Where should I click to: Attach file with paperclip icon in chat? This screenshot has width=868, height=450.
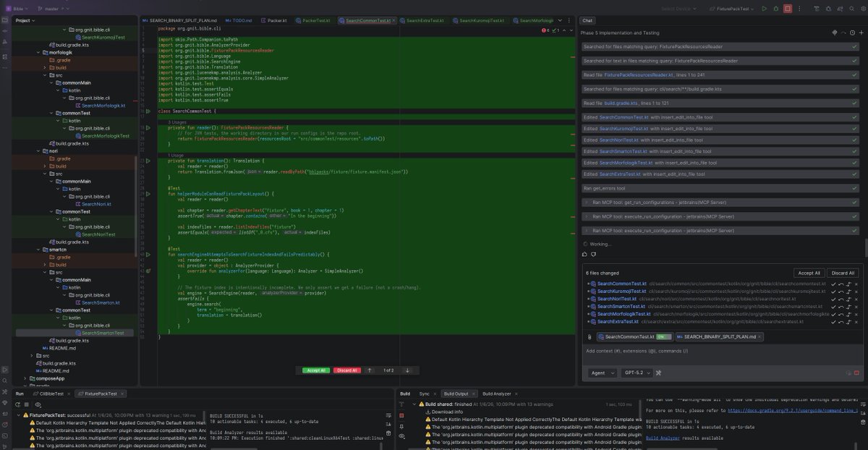[x=589, y=336]
